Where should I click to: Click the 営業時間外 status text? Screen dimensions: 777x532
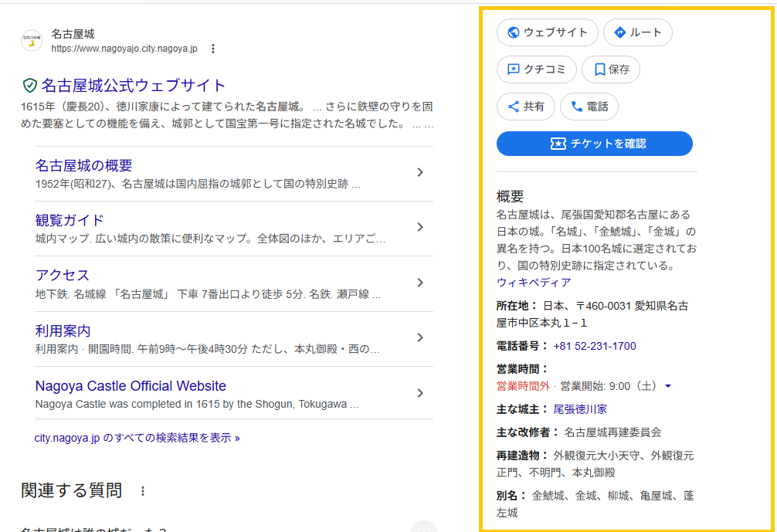pos(524,386)
